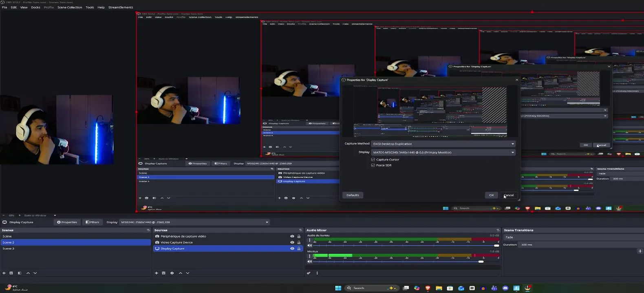
Task: Lock the Video Capture Device source in main Sources
Action: (x=299, y=243)
